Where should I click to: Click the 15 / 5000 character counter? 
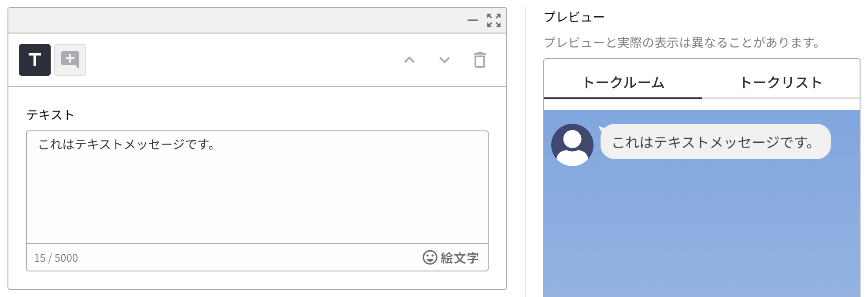point(56,258)
